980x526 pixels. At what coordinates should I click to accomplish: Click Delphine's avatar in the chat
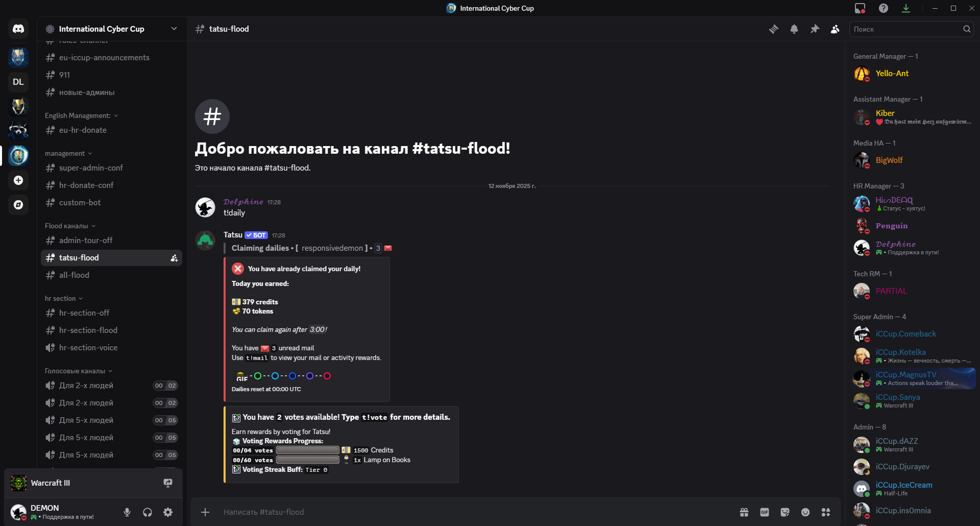click(205, 208)
